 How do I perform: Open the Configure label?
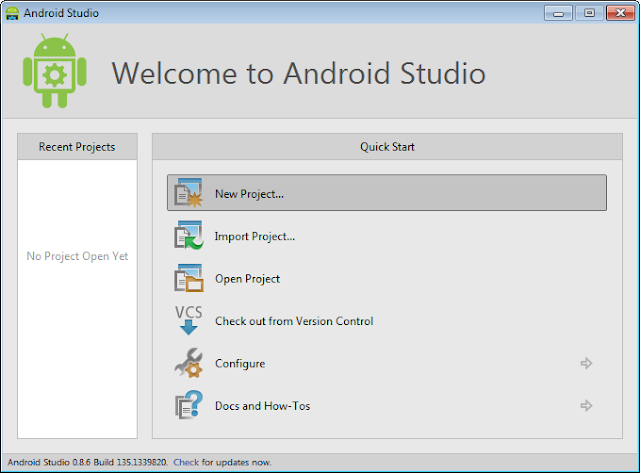coord(240,364)
